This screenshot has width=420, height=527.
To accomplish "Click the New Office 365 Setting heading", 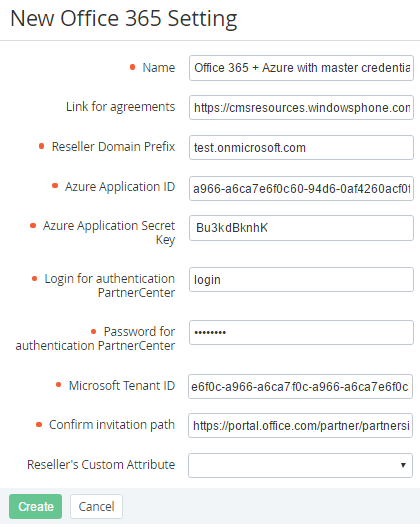I will click(124, 19).
